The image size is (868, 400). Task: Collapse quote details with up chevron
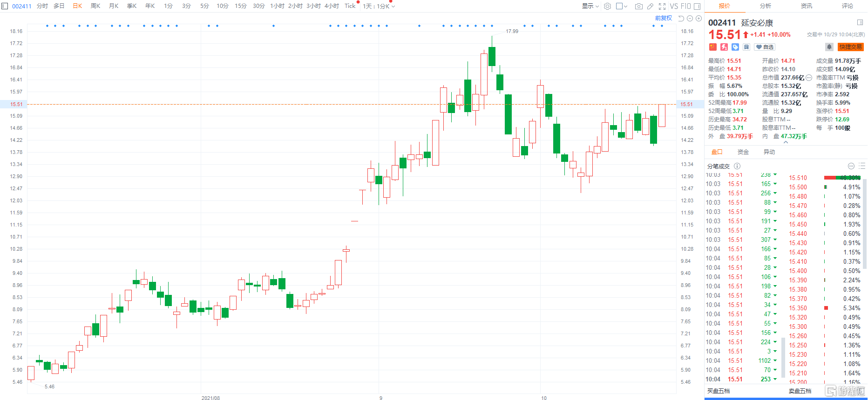click(786, 142)
